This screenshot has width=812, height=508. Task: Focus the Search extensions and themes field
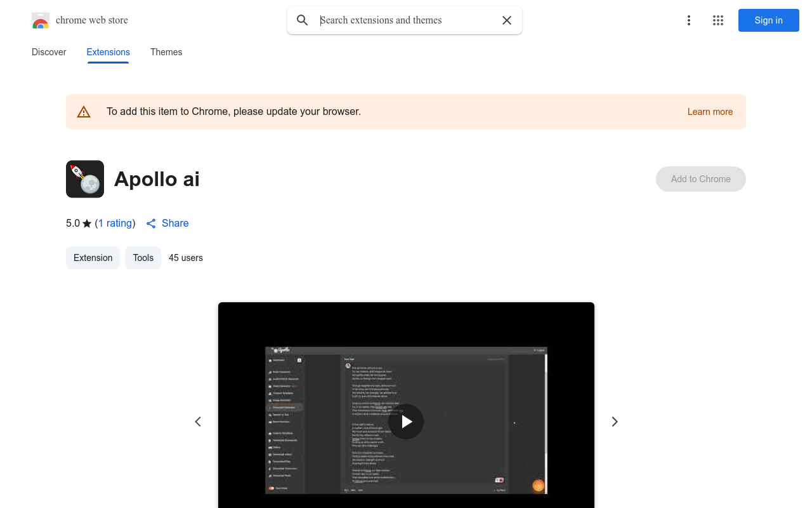406,20
